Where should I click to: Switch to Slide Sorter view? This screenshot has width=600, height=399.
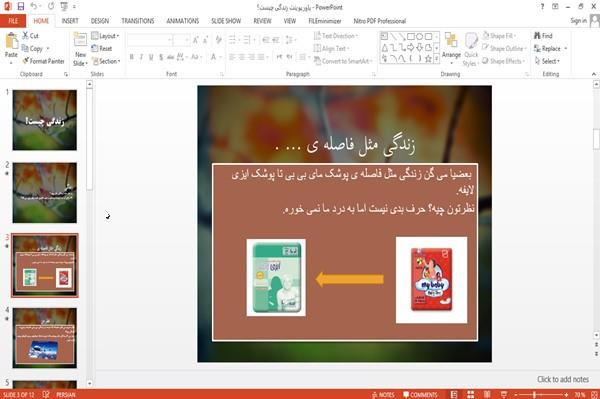point(471,394)
